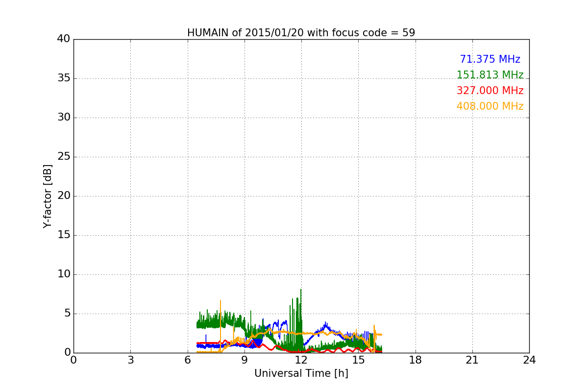The height and width of the screenshot is (392, 588).
Task: Click the x-axis tick label 21
Action: [x=472, y=360]
